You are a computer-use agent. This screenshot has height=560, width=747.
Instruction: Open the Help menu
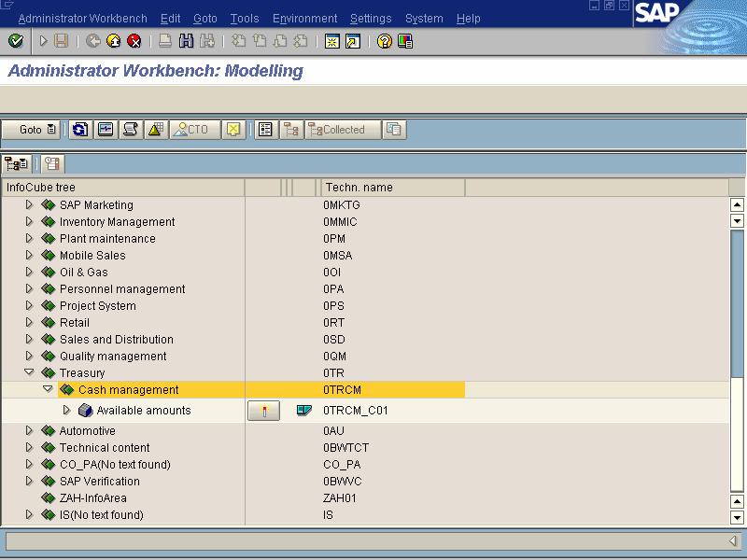[x=469, y=19]
